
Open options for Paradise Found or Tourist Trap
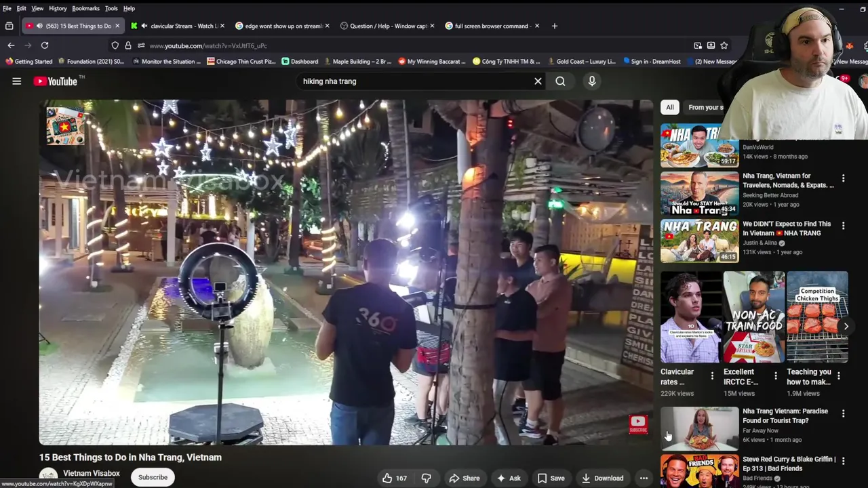(843, 413)
